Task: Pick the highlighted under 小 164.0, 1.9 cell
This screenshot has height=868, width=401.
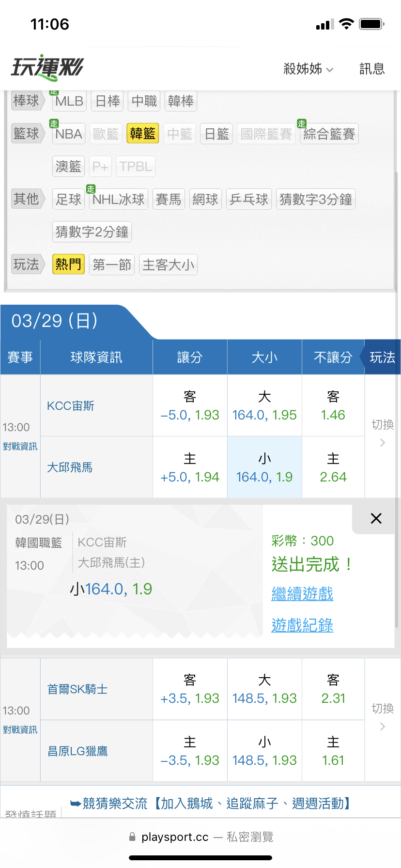Action: pos(264,467)
